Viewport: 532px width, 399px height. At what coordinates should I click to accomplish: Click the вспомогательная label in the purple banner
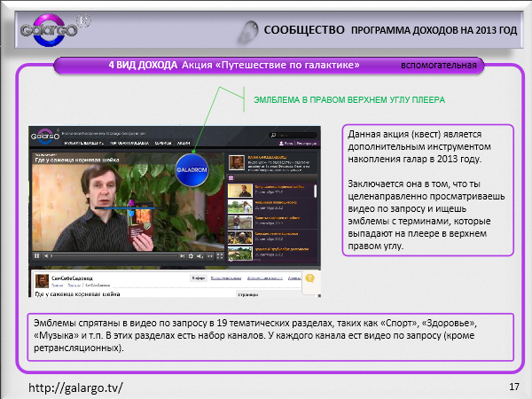pyautogui.click(x=439, y=65)
